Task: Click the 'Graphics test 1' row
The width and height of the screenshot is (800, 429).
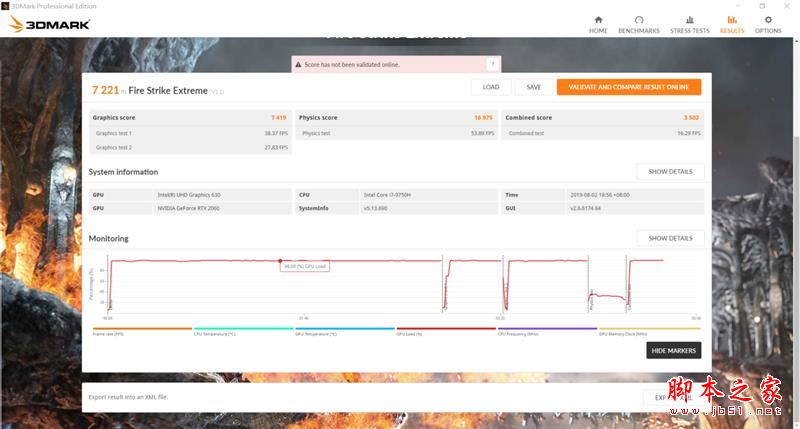Action: [x=190, y=133]
